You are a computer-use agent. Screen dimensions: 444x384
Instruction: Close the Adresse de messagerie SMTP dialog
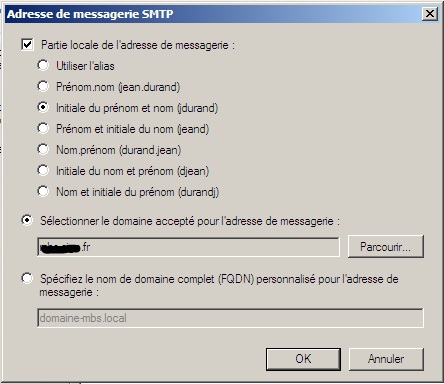click(430, 14)
